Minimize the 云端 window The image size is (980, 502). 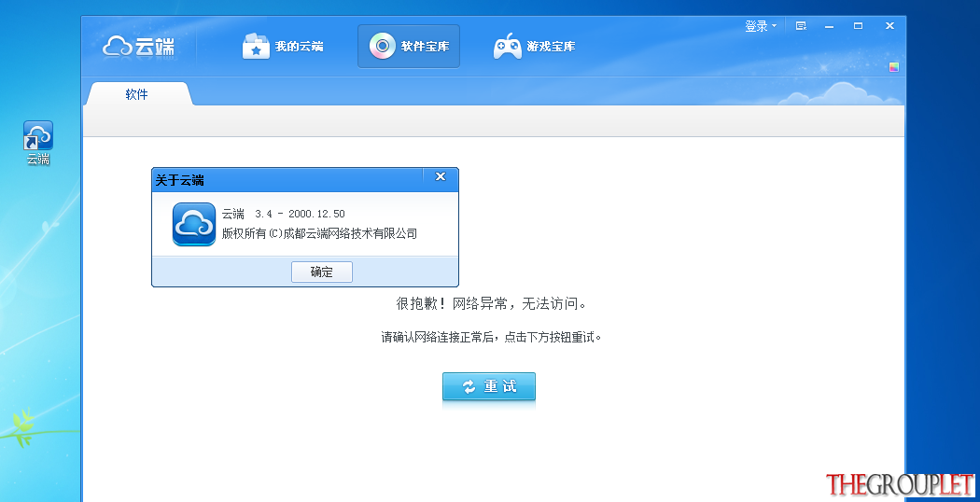(830, 26)
